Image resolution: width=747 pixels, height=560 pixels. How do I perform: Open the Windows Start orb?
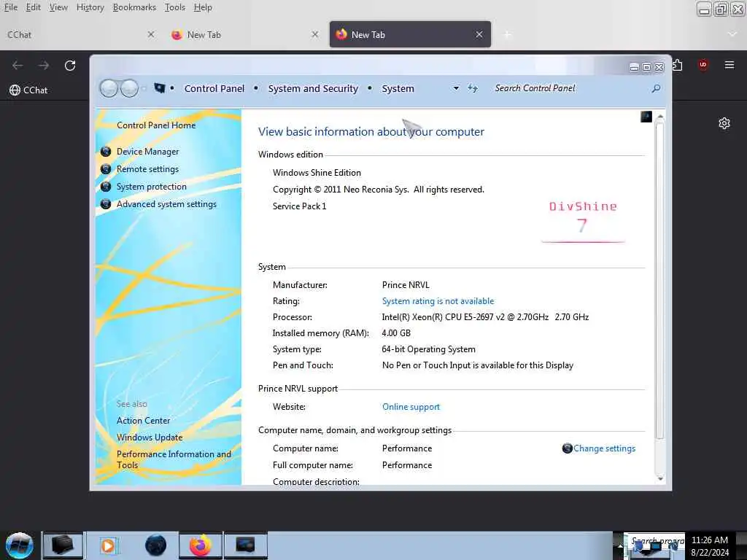point(20,545)
